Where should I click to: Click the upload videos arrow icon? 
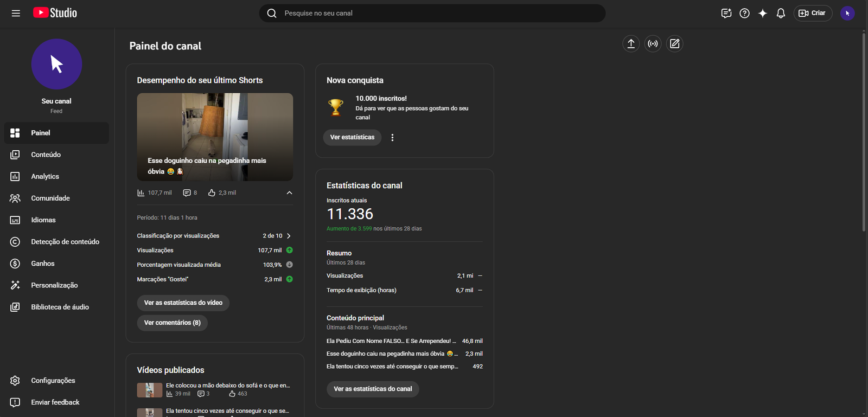point(631,44)
